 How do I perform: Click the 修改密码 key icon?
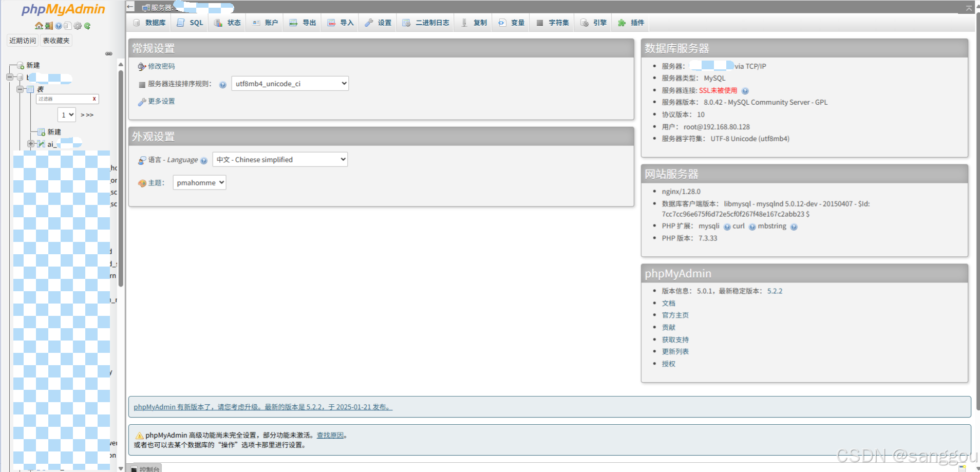(x=142, y=66)
